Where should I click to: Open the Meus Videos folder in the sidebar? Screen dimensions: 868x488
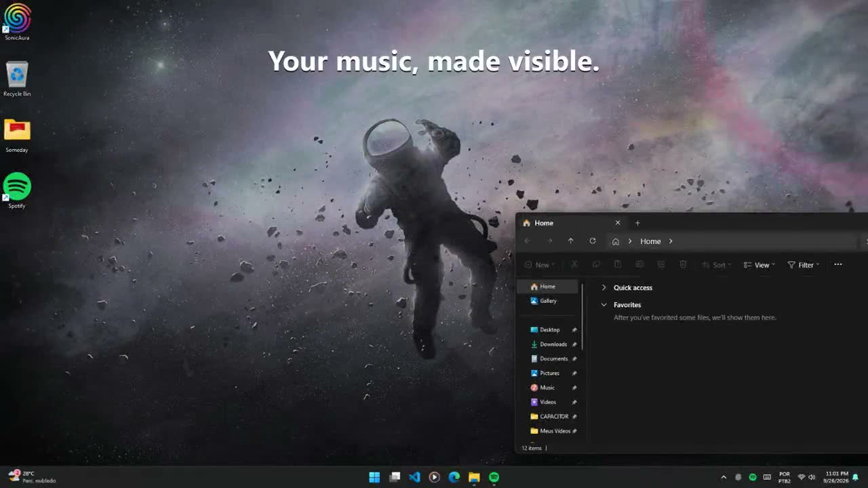click(x=548, y=431)
